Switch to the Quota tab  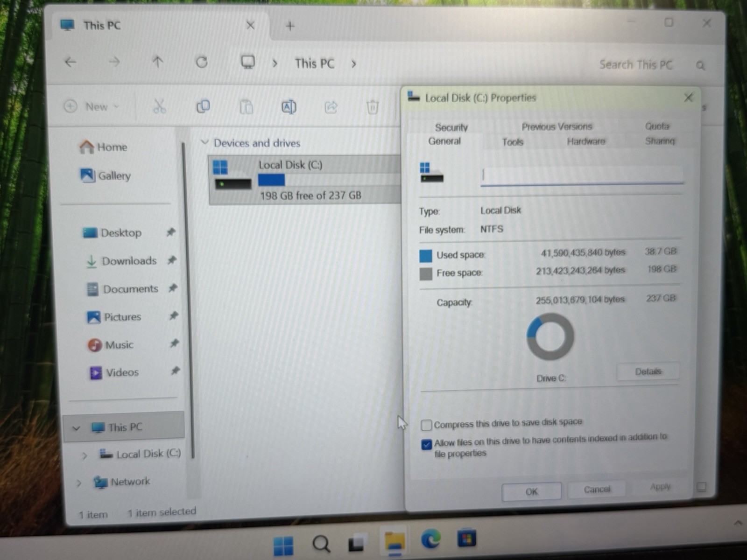pos(657,126)
